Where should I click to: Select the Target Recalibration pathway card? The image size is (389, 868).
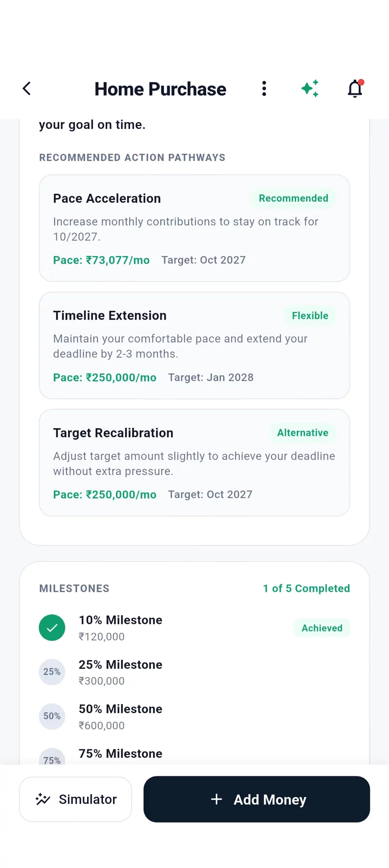194,463
